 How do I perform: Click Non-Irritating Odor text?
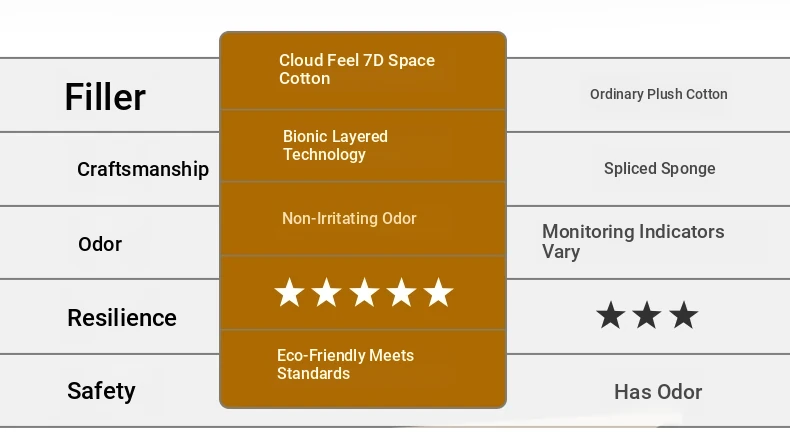[349, 219]
